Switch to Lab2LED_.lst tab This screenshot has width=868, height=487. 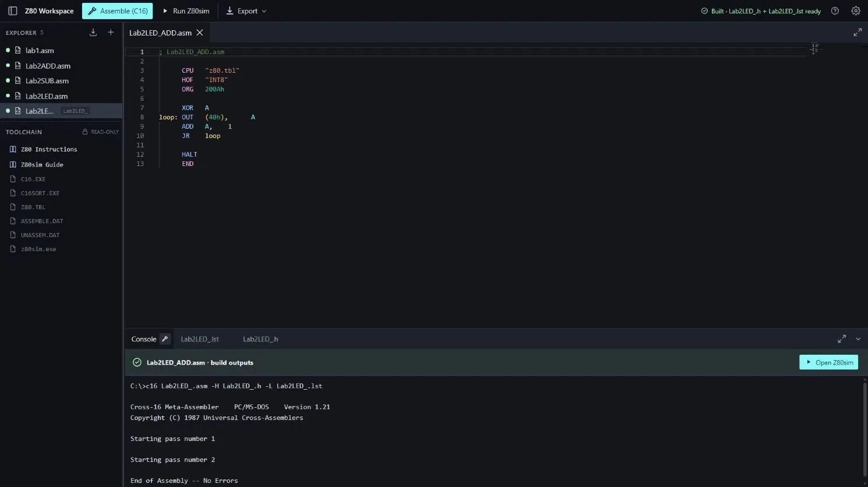click(x=200, y=339)
